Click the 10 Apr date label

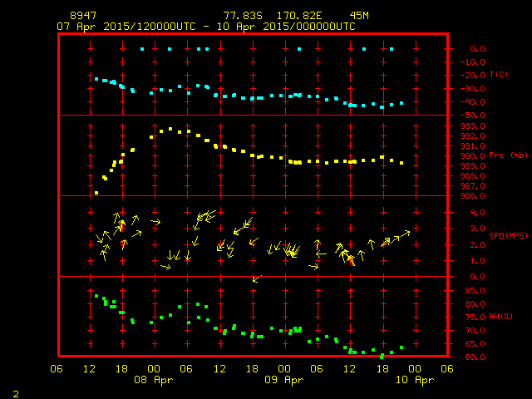tap(415, 380)
